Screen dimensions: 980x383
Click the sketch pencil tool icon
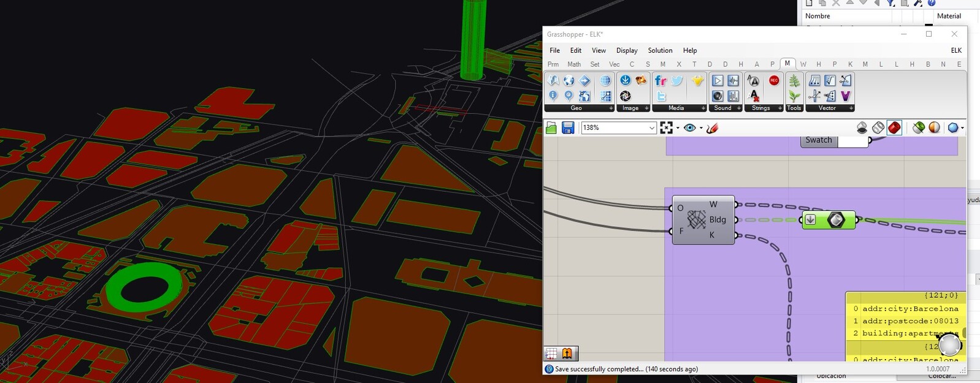point(712,128)
